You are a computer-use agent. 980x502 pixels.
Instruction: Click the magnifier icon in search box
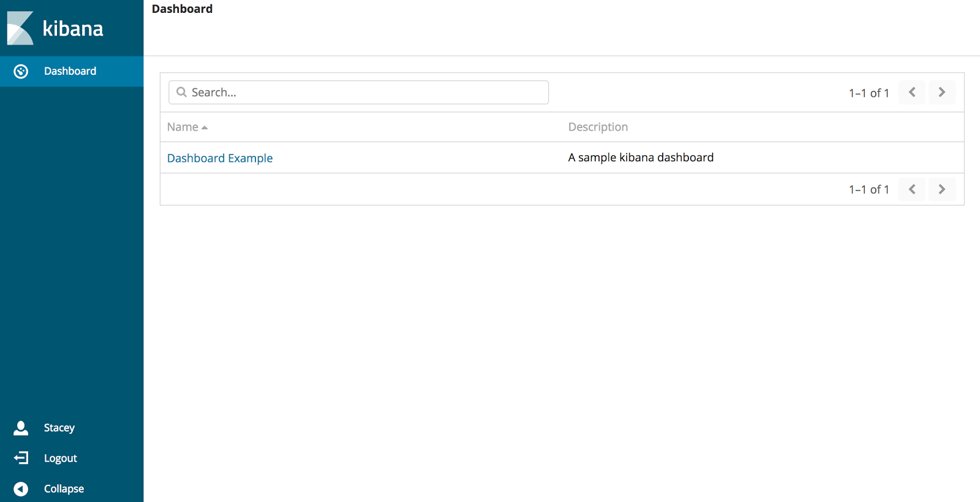point(181,93)
